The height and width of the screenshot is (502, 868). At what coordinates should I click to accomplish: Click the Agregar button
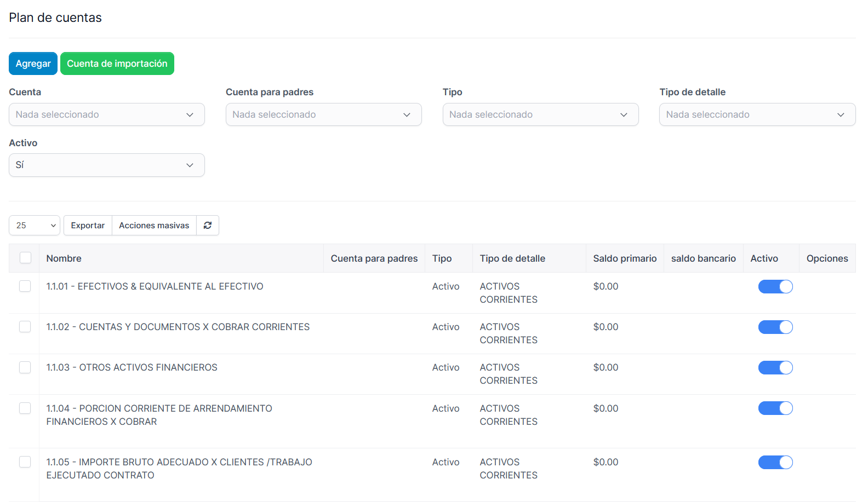pyautogui.click(x=33, y=64)
